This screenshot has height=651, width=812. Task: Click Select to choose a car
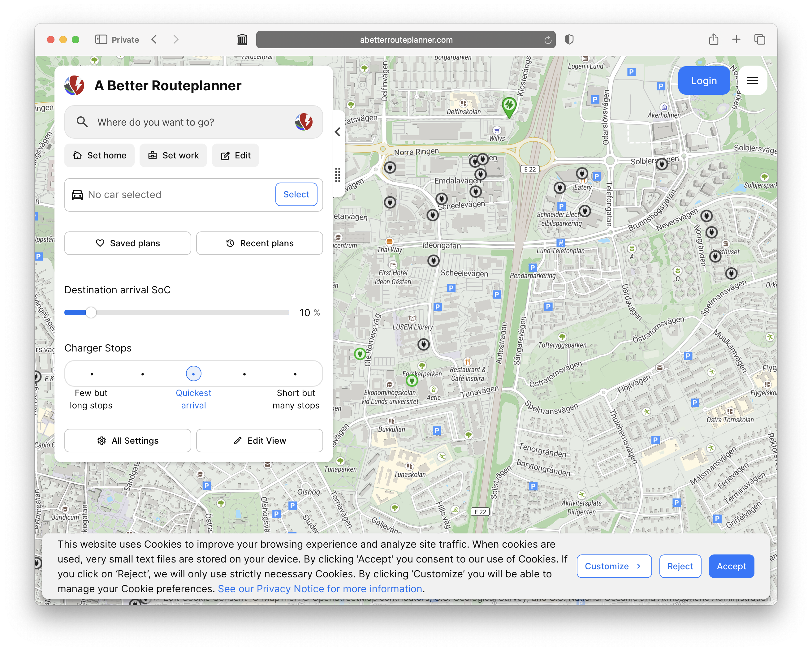(x=296, y=194)
